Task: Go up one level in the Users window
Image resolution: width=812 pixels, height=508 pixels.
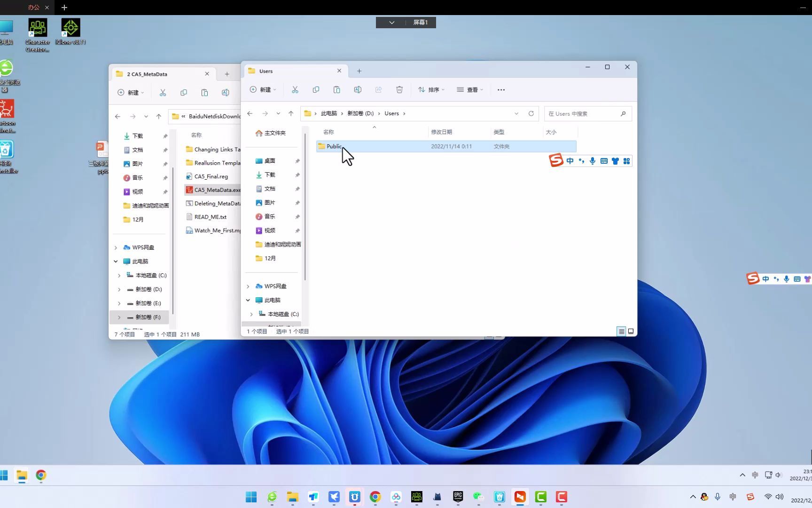Action: tap(291, 113)
